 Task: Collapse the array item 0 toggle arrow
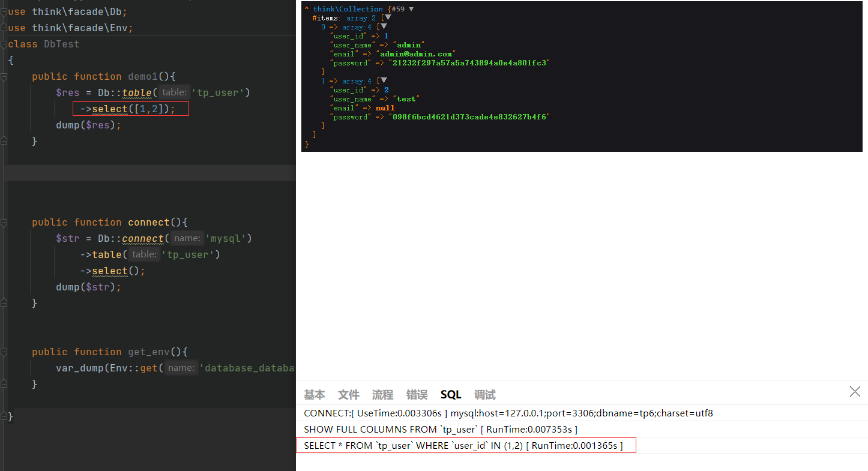coord(384,27)
